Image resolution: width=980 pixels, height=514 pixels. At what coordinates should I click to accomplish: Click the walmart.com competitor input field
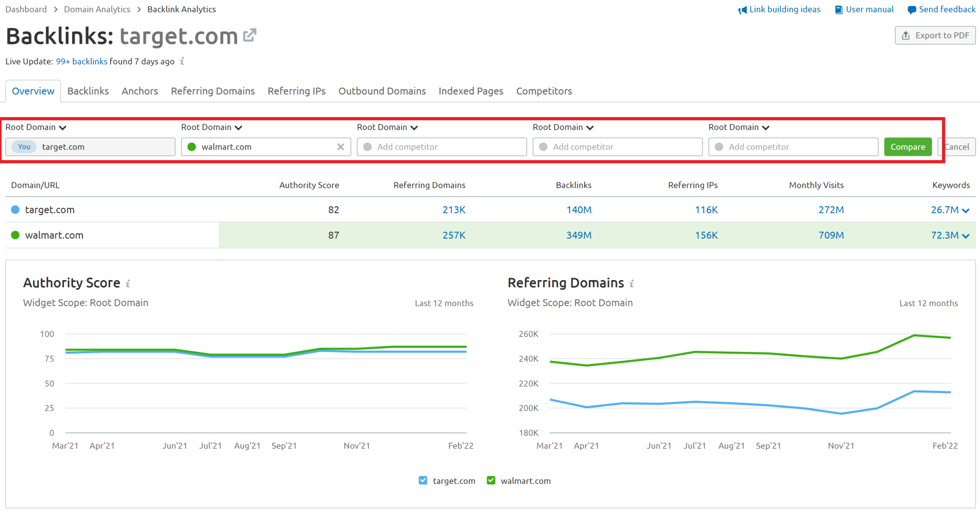(x=266, y=147)
